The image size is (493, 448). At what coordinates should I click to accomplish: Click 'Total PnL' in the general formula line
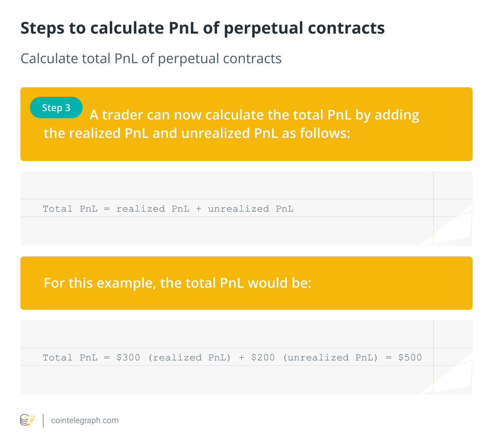(70, 209)
